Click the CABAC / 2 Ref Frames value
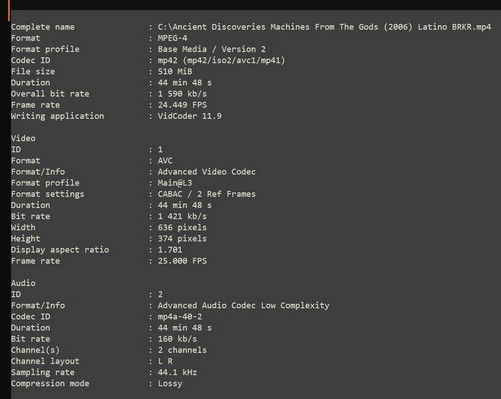The height and width of the screenshot is (399, 501). 207,194
